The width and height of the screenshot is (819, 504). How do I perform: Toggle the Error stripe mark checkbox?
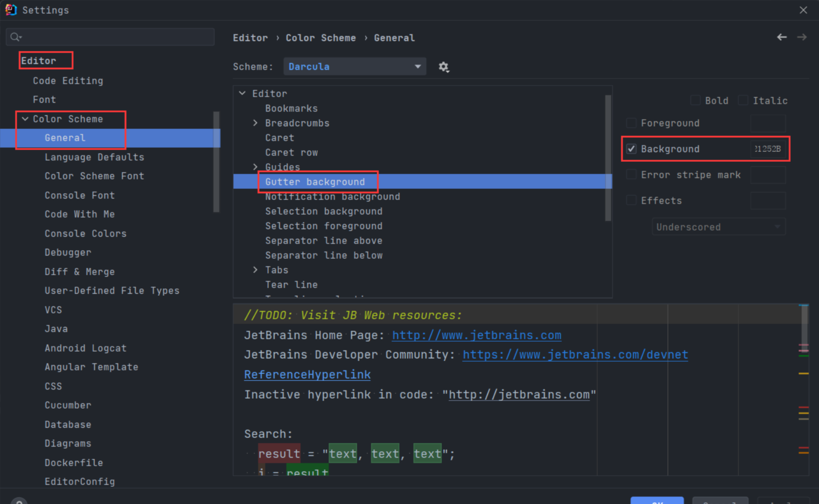(631, 175)
